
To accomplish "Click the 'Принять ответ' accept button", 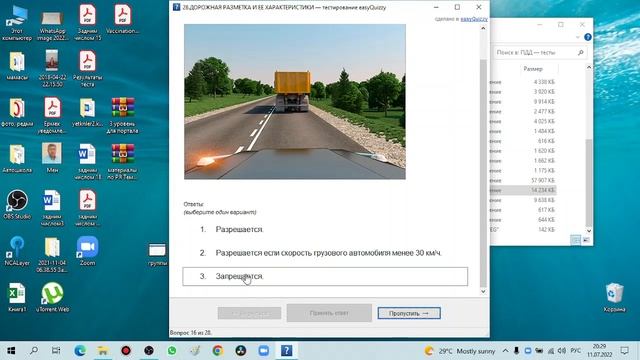I will (x=329, y=313).
